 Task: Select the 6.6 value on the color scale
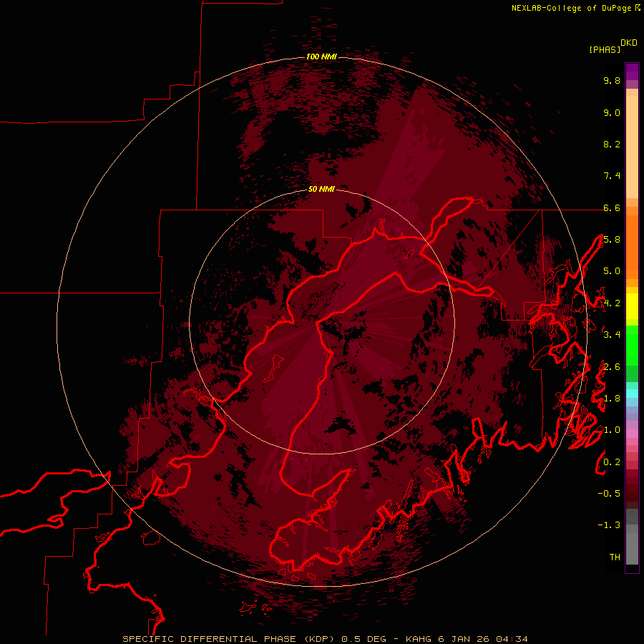point(612,208)
